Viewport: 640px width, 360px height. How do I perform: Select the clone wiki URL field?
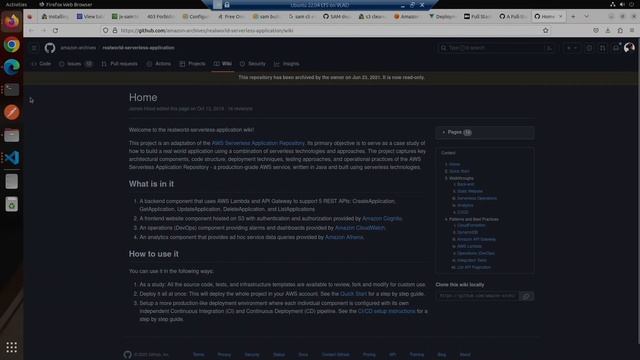[478, 296]
